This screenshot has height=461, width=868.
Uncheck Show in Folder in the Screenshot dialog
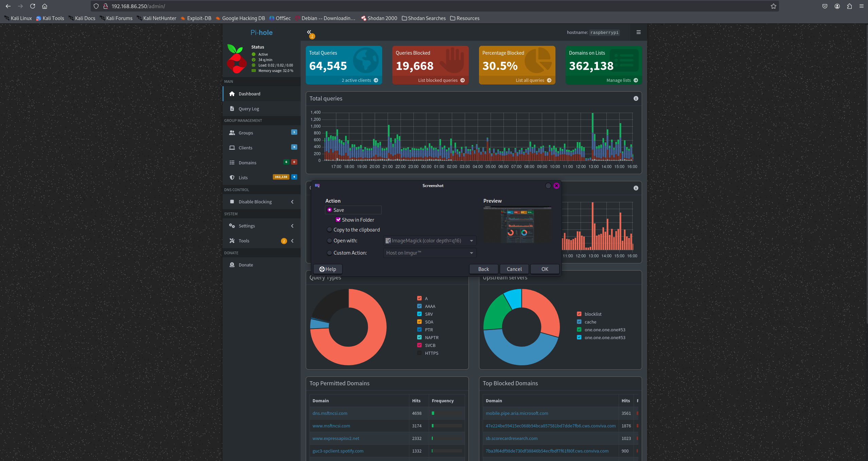338,220
